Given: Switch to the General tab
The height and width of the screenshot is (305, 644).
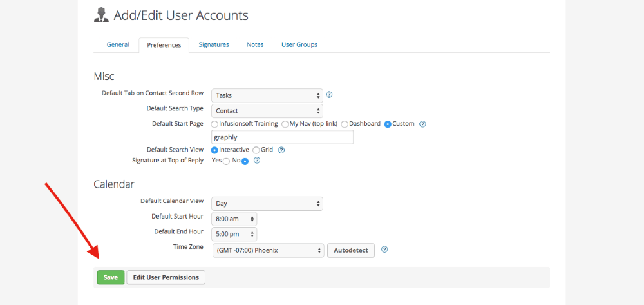Looking at the screenshot, I should coord(118,44).
